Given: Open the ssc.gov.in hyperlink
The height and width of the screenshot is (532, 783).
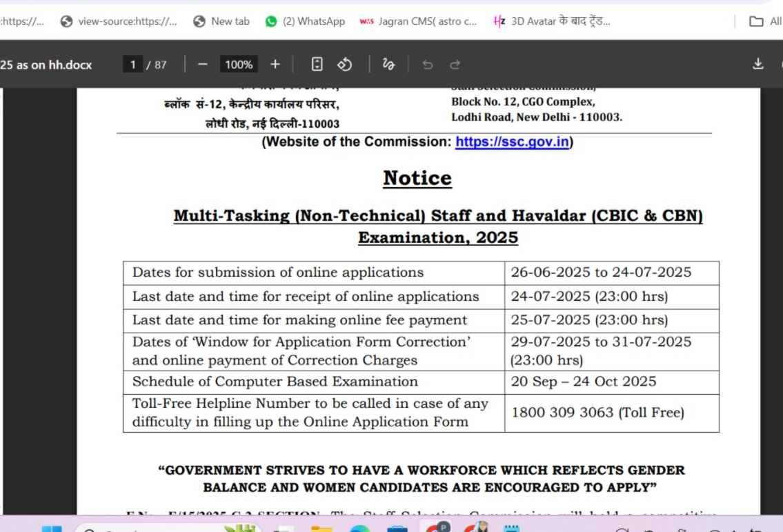Looking at the screenshot, I should coord(512,141).
